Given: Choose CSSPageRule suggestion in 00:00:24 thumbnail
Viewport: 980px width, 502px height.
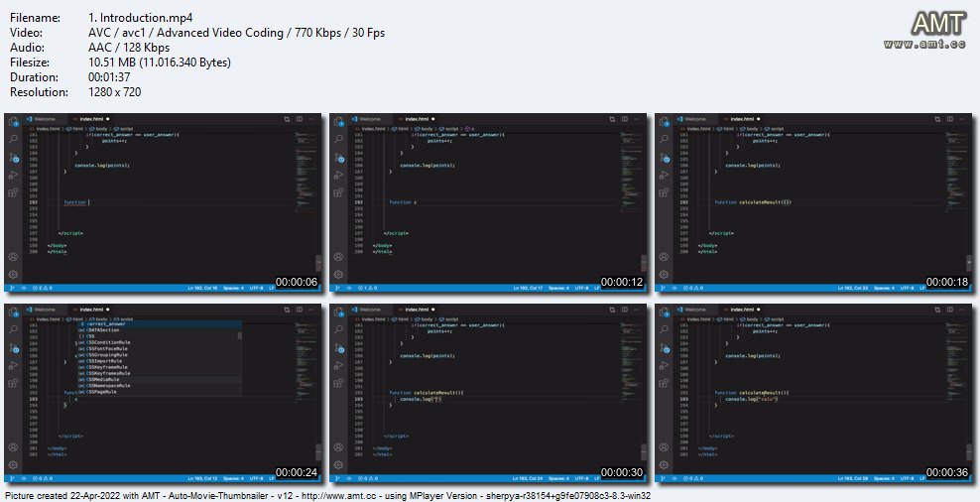Looking at the screenshot, I should pyautogui.click(x=160, y=392).
